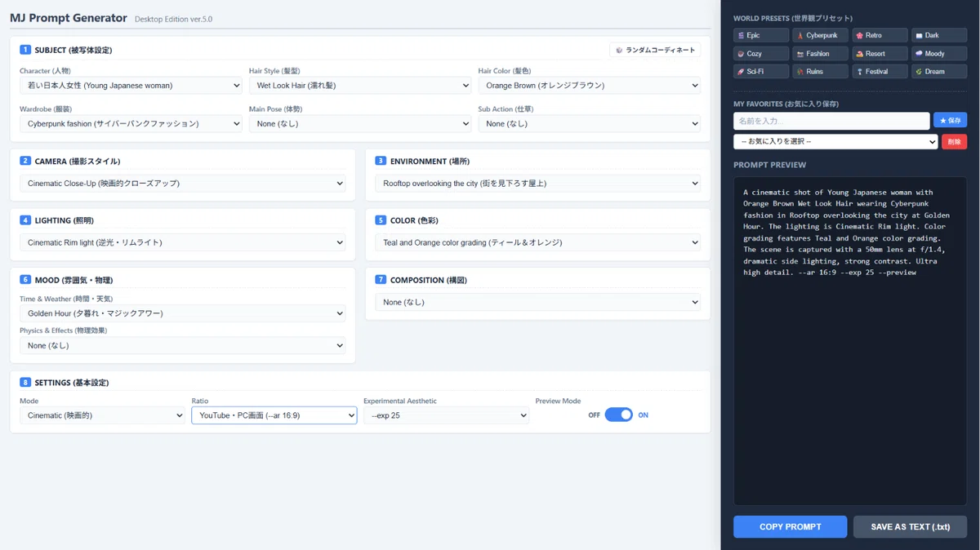Viewport: 980px width, 550px height.
Task: Open the Ratio dropdown
Action: point(274,415)
